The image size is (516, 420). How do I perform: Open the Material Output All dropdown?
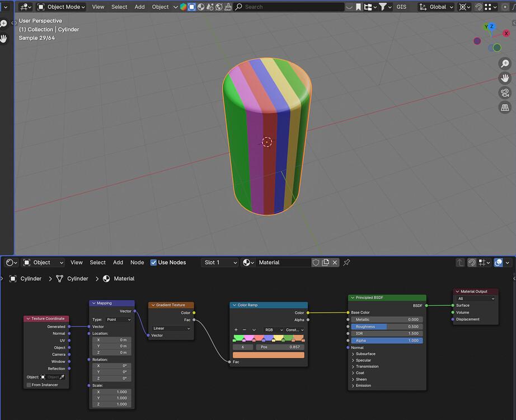point(476,298)
